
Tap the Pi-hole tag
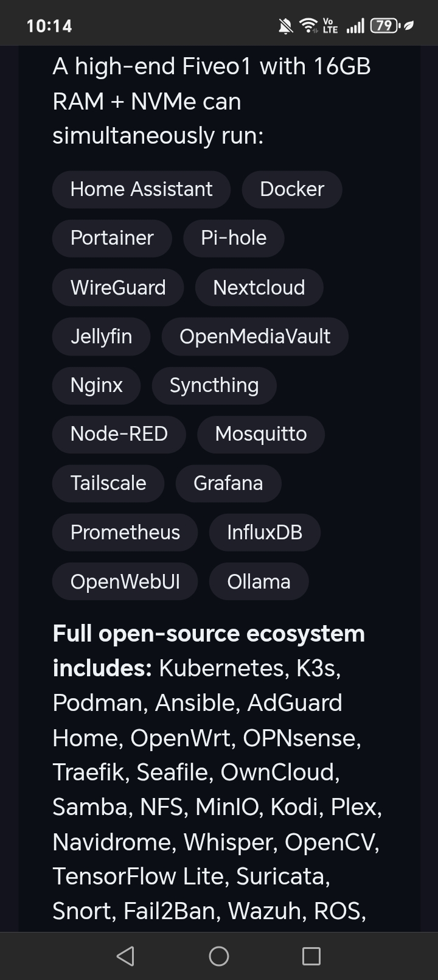pyautogui.click(x=234, y=238)
